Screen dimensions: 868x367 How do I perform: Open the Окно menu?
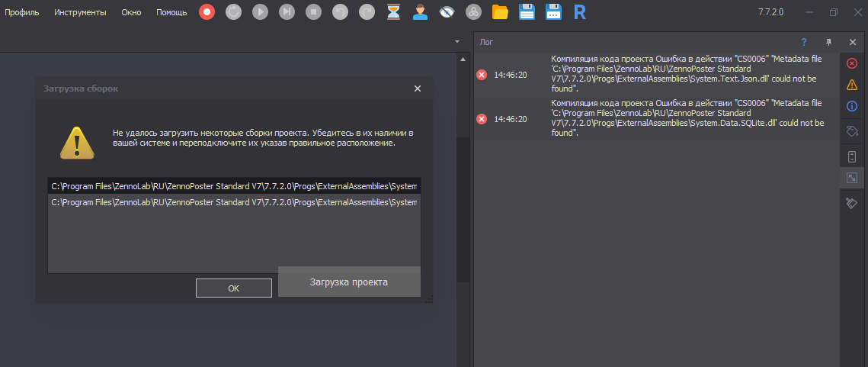(x=131, y=12)
